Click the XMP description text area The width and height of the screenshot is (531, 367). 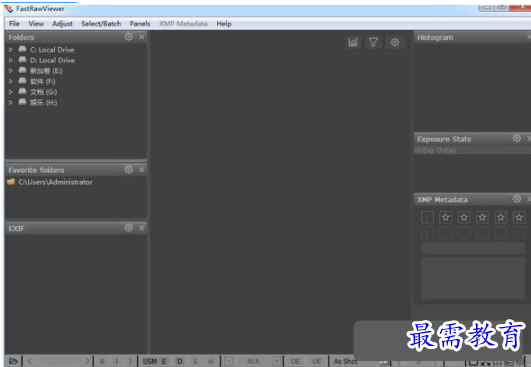point(473,278)
